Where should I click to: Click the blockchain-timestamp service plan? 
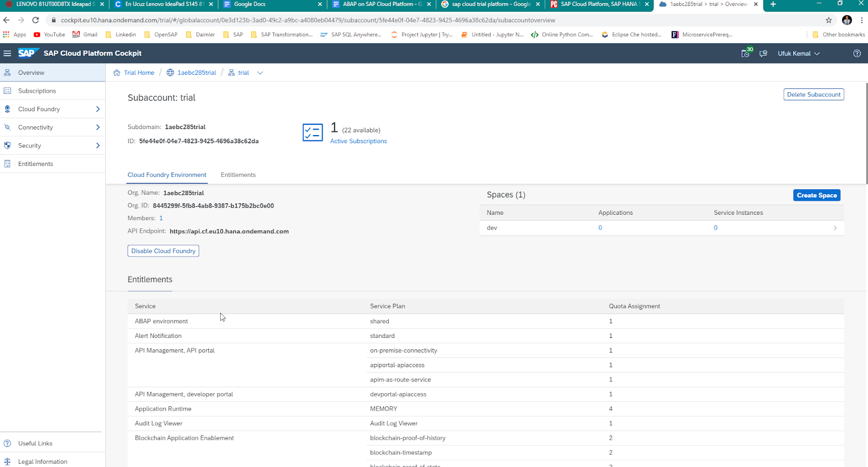click(401, 452)
